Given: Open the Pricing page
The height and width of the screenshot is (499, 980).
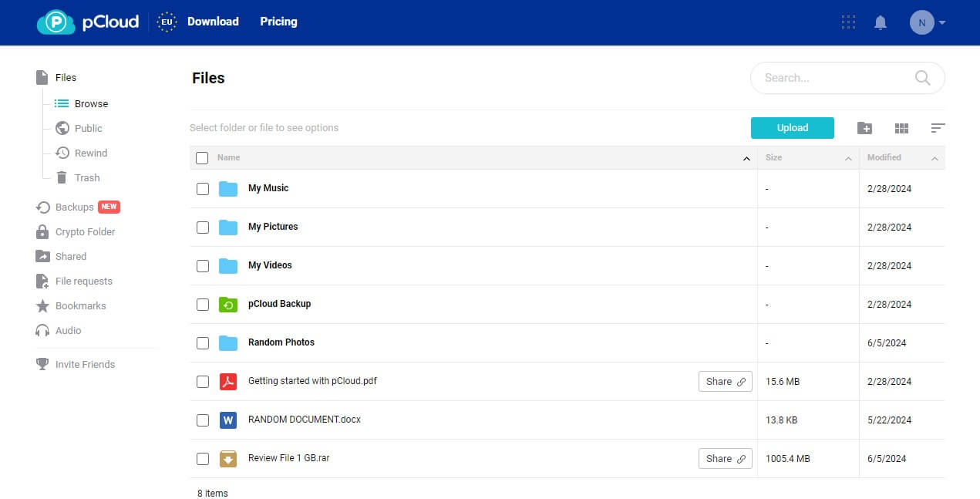Looking at the screenshot, I should tap(278, 22).
